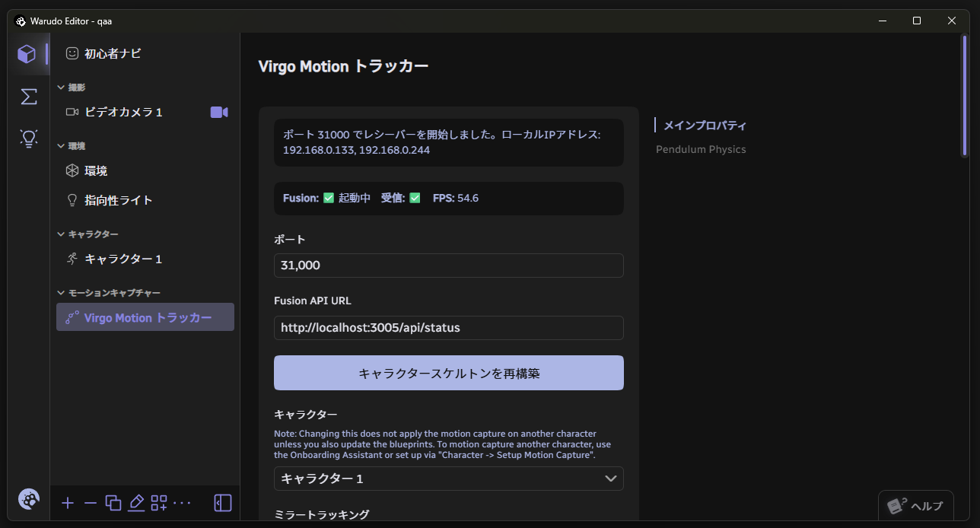Image resolution: width=980 pixels, height=528 pixels.
Task: Select メインプロパティ section
Action: click(x=705, y=126)
